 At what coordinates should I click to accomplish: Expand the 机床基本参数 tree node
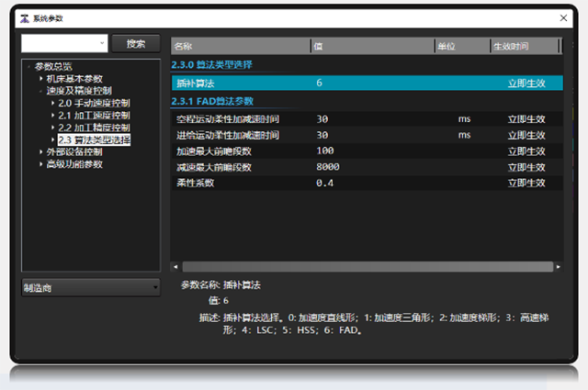point(40,78)
